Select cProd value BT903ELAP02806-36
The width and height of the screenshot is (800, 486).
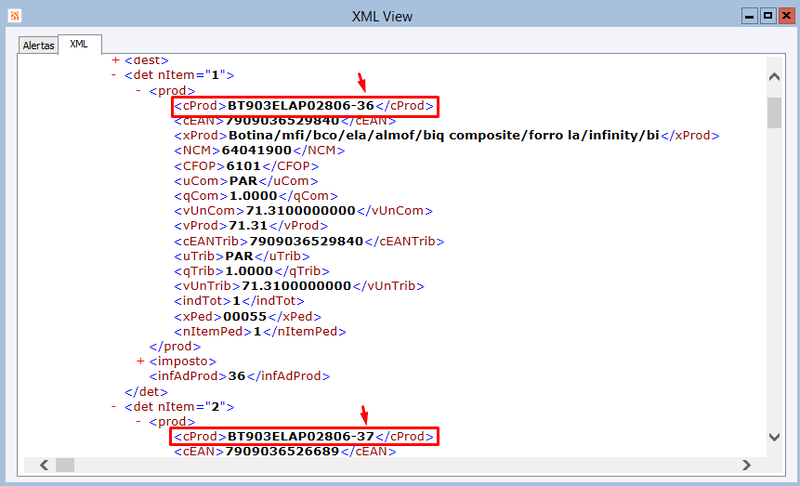[301, 106]
